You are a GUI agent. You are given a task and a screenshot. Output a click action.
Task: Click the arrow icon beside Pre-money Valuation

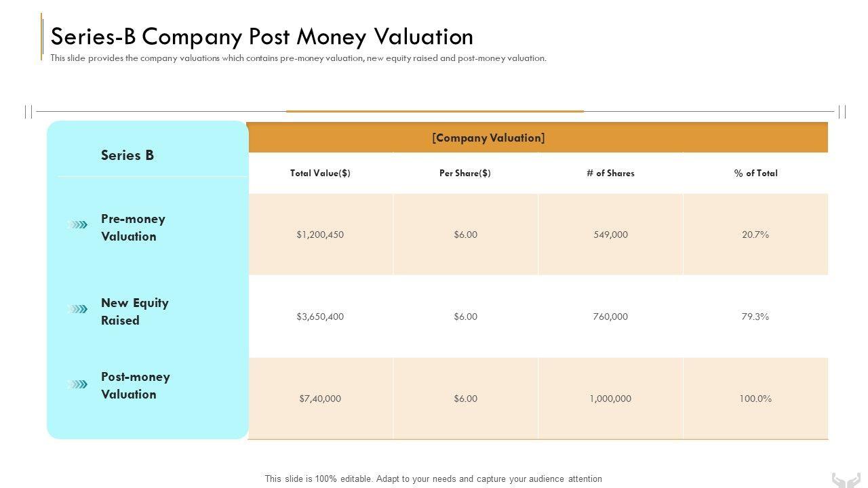(x=79, y=224)
